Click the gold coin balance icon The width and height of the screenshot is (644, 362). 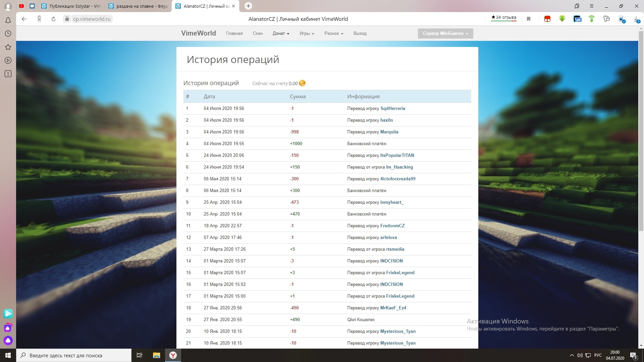click(x=302, y=83)
